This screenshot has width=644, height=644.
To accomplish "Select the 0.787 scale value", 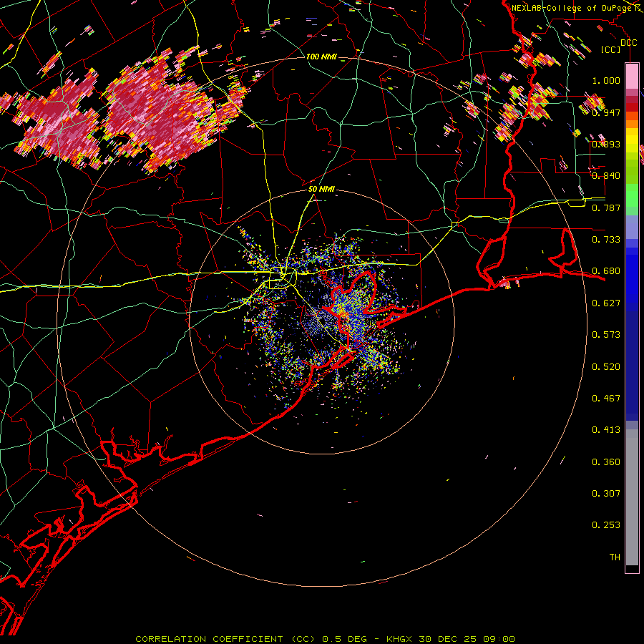I will 606,208.
